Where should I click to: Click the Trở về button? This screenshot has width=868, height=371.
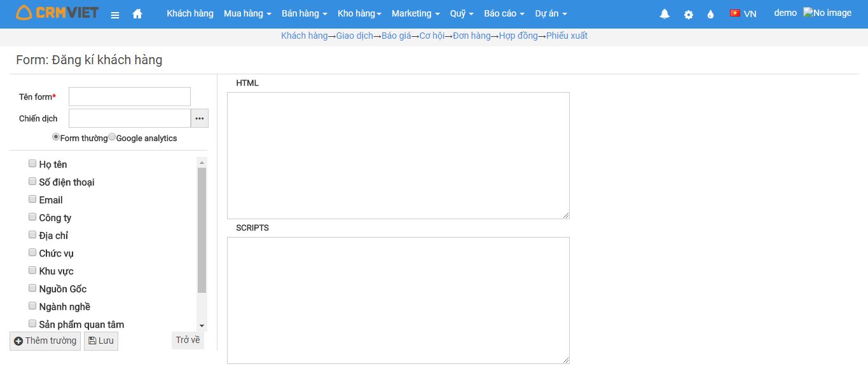click(188, 340)
